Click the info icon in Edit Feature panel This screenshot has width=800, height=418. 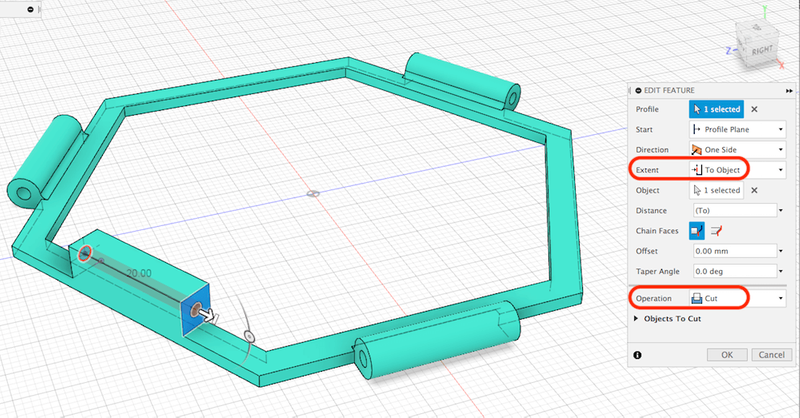[x=638, y=354]
